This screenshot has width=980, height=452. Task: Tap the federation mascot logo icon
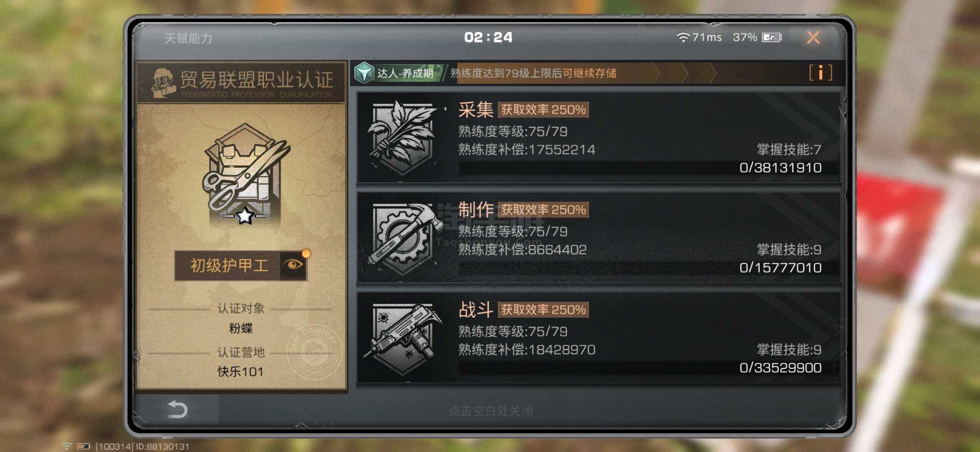[x=163, y=83]
